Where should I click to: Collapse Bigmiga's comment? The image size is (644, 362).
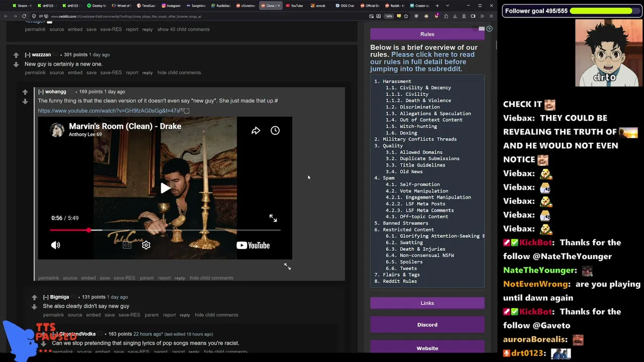click(x=46, y=297)
